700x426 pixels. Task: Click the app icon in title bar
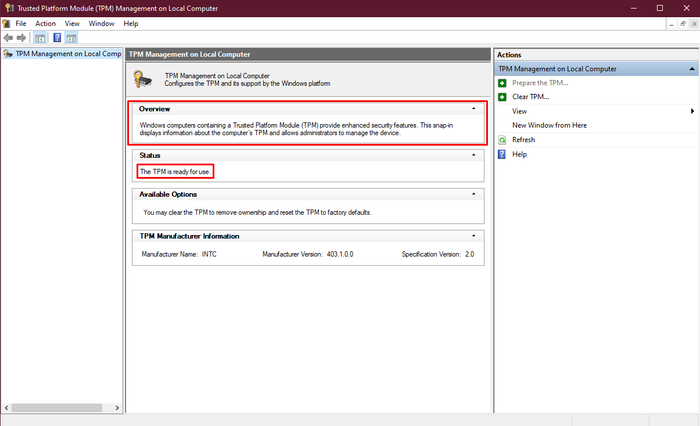coord(9,8)
